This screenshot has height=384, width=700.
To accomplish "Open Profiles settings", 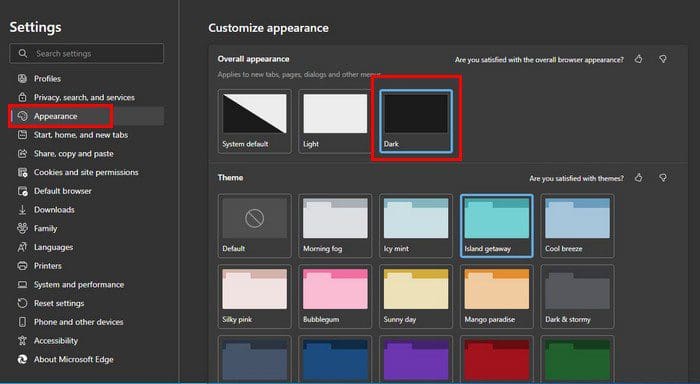I will (x=87, y=79).
